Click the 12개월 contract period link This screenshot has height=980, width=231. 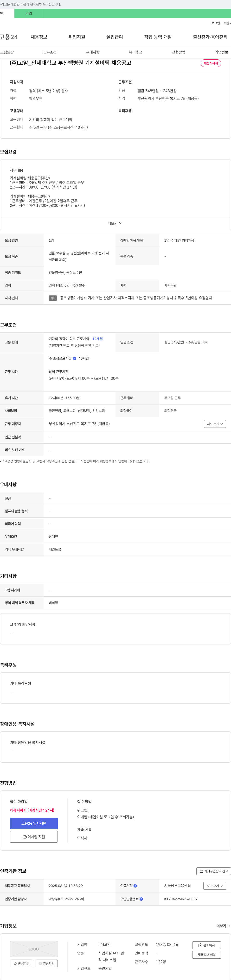[98, 339]
